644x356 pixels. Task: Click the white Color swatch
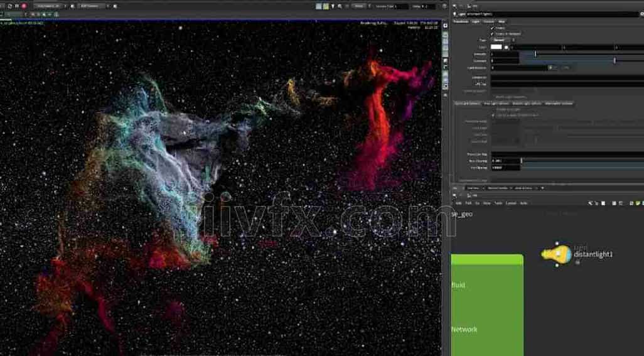click(x=496, y=47)
